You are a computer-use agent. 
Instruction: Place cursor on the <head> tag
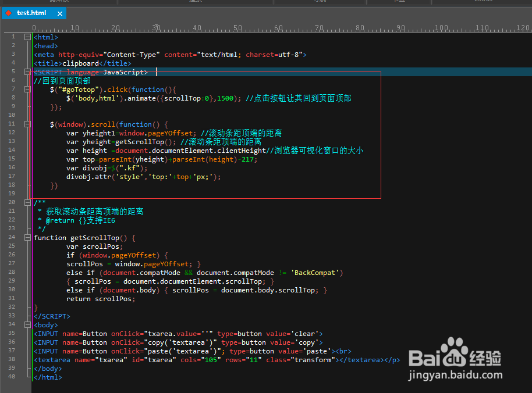click(x=46, y=46)
